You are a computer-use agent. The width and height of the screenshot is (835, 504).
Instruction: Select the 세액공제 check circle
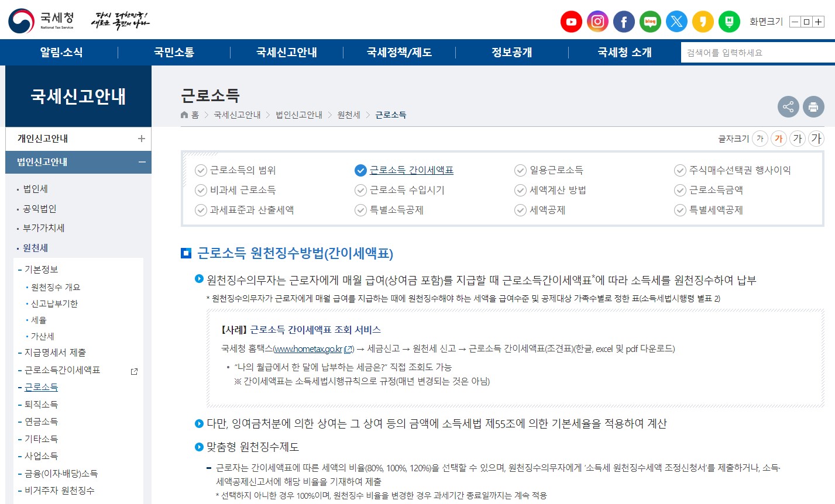[x=520, y=210]
